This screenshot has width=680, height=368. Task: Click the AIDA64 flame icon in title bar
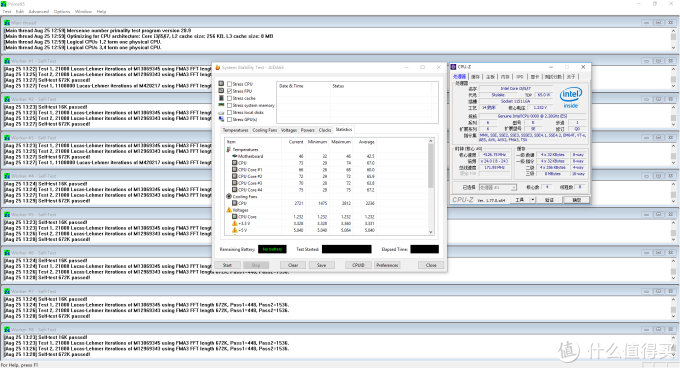pos(218,68)
